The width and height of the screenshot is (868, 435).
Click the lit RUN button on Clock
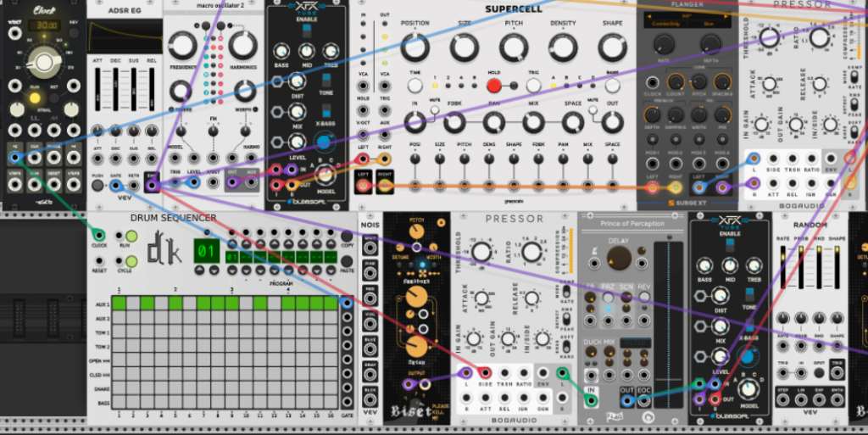[35, 98]
